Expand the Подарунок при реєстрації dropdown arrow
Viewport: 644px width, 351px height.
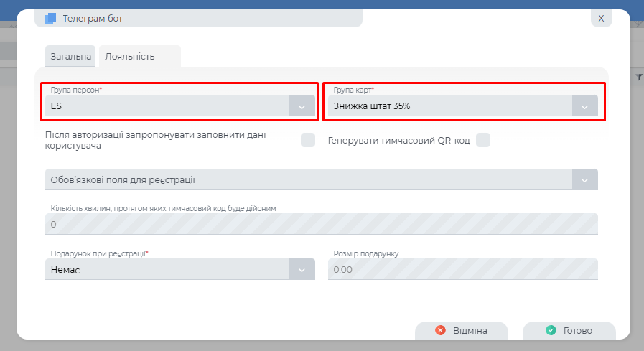pyautogui.click(x=302, y=269)
